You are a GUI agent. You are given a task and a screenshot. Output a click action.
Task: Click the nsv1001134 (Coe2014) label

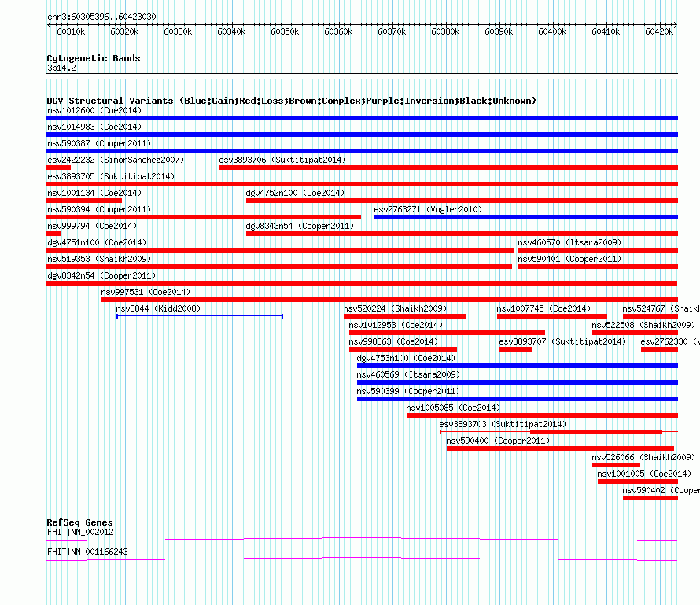tap(94, 193)
